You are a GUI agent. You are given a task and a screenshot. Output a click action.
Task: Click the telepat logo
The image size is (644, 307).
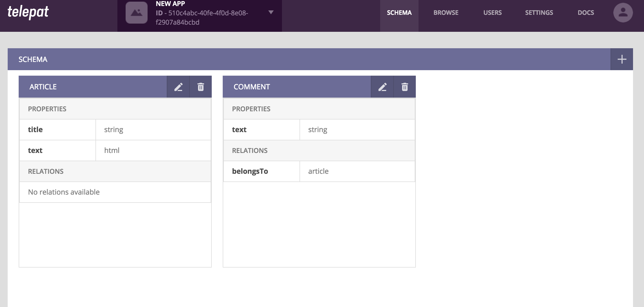click(x=28, y=12)
